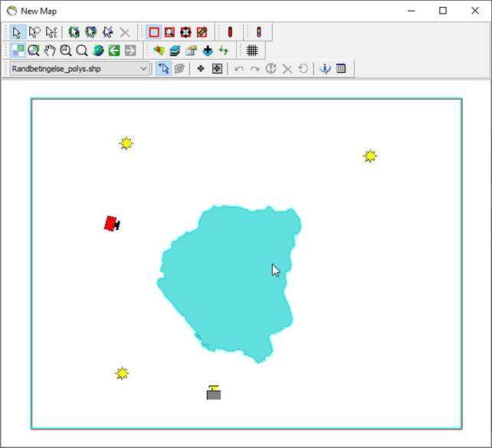Viewport: 492px width, 448px height.
Task: Go back with the green left arrow
Action: 114,51
